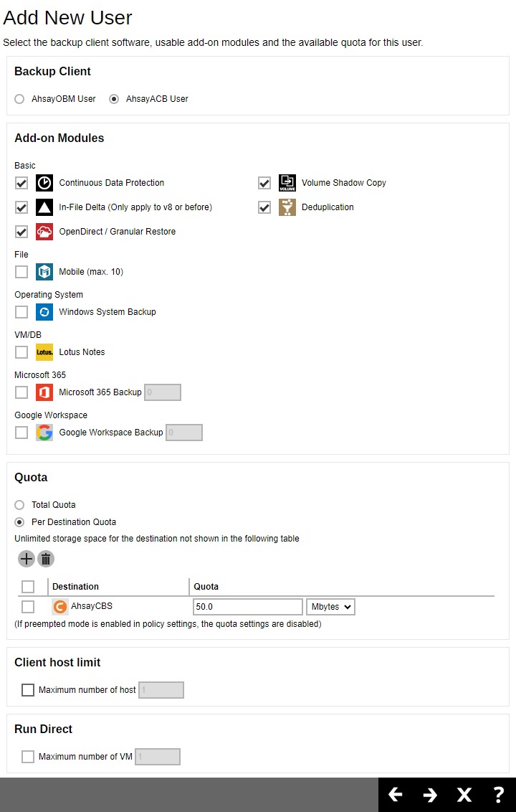Click the AhsayCBS destination icon

pos(60,606)
